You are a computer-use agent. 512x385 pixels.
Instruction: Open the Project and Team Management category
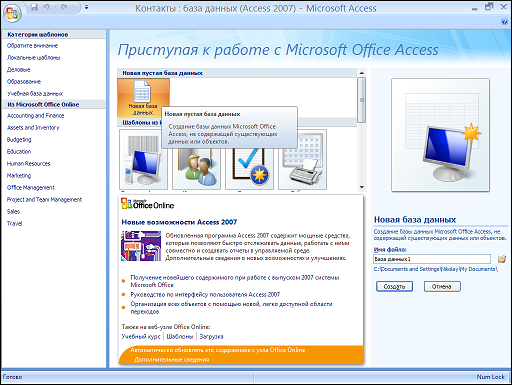(x=44, y=200)
